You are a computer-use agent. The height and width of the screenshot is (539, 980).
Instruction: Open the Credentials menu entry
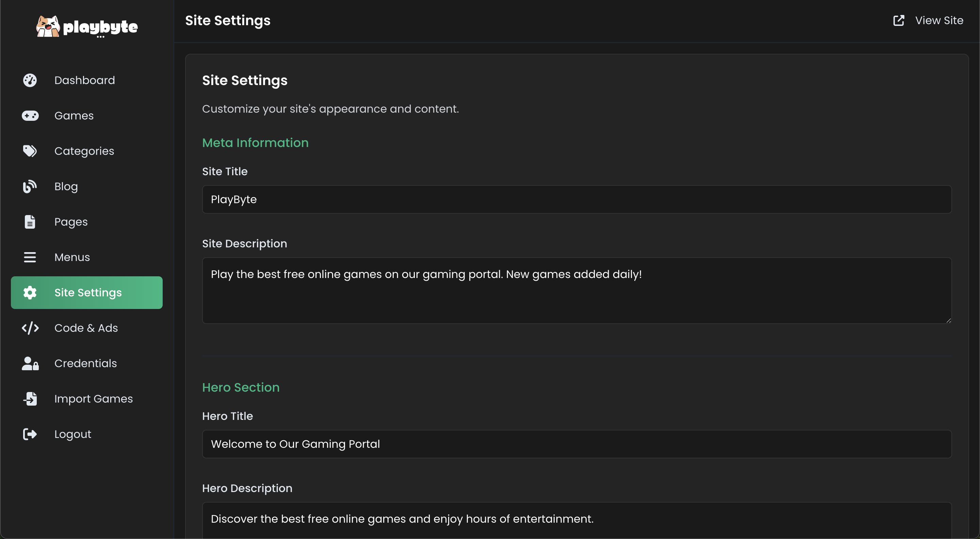86,363
